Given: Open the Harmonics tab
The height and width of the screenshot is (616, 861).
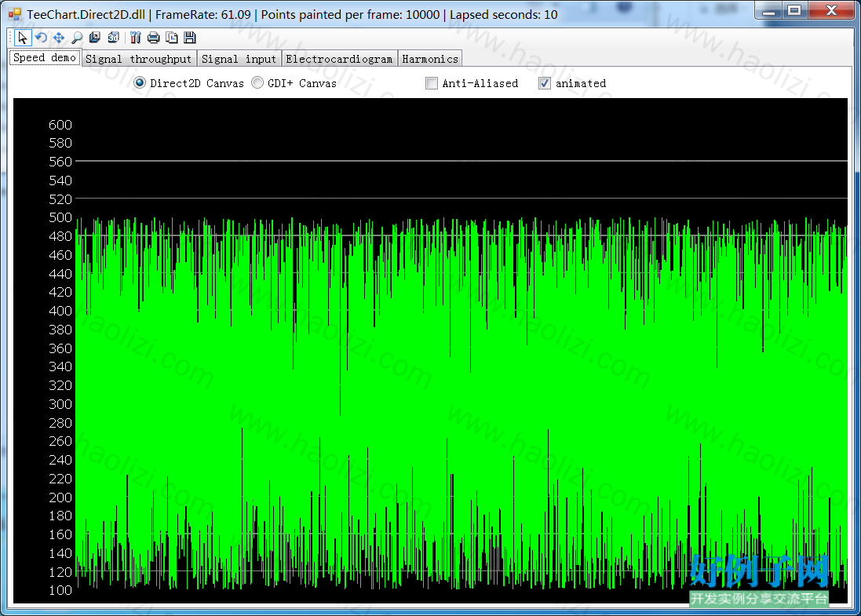Looking at the screenshot, I should tap(430, 59).
